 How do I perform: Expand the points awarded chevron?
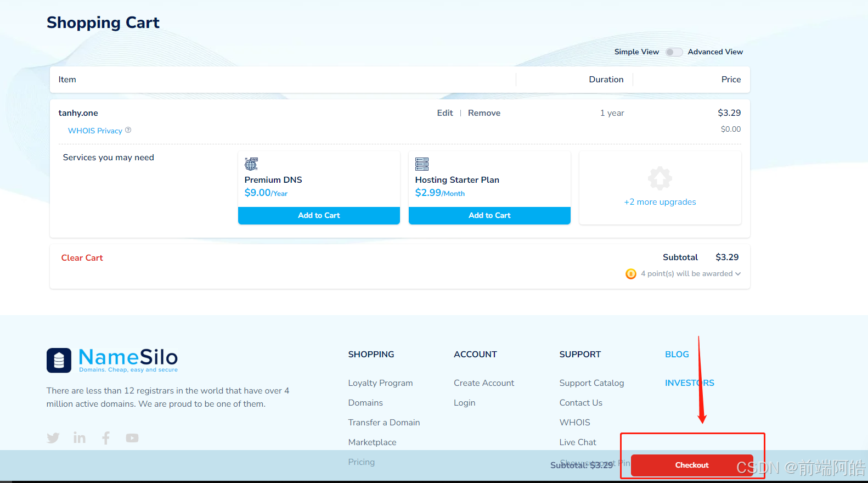pos(738,274)
